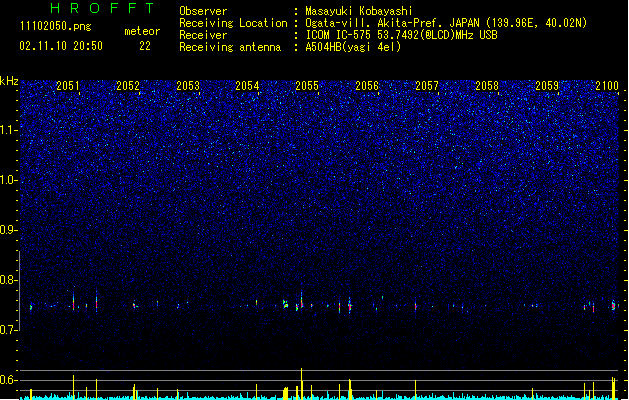Click the tallest yellow intensity spike below 2055
Screen dimensions: 629x400
tap(302, 384)
